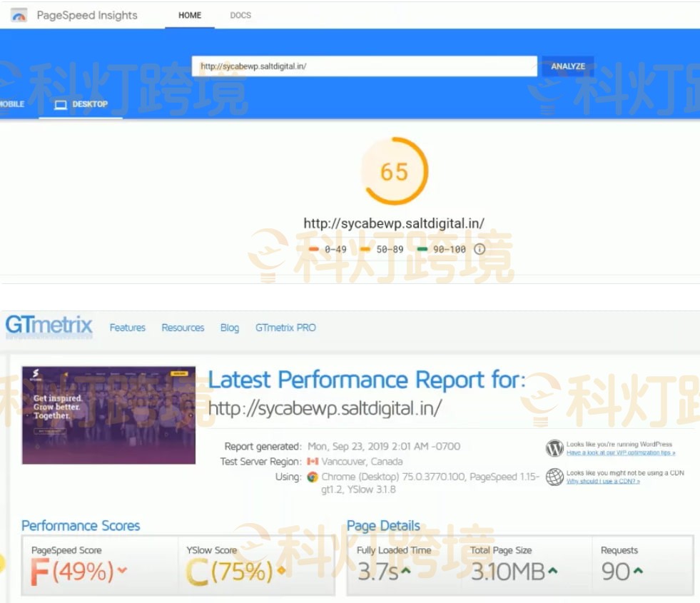Click the website screenshot thumbnail in GTmetrix
Viewport: 700px width, 603px height.
108,415
